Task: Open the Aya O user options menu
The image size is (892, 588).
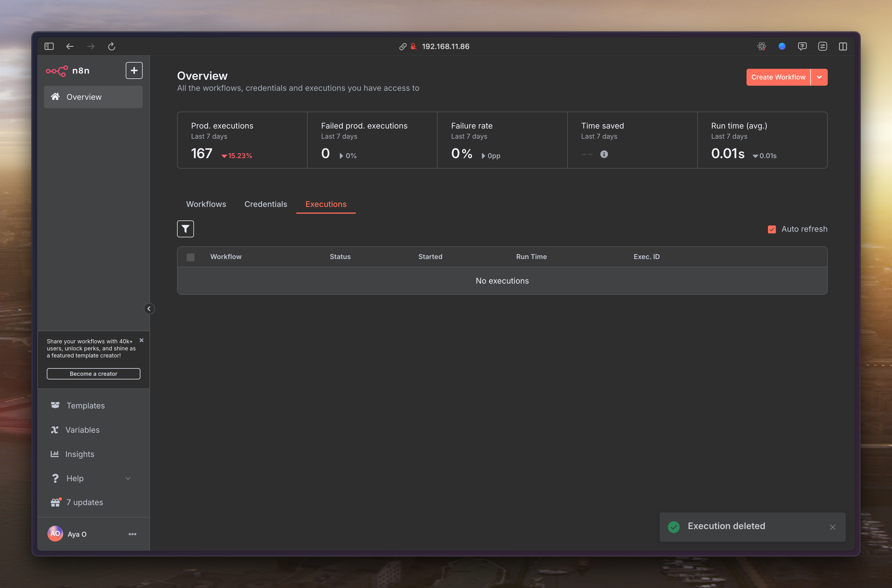Action: click(132, 534)
